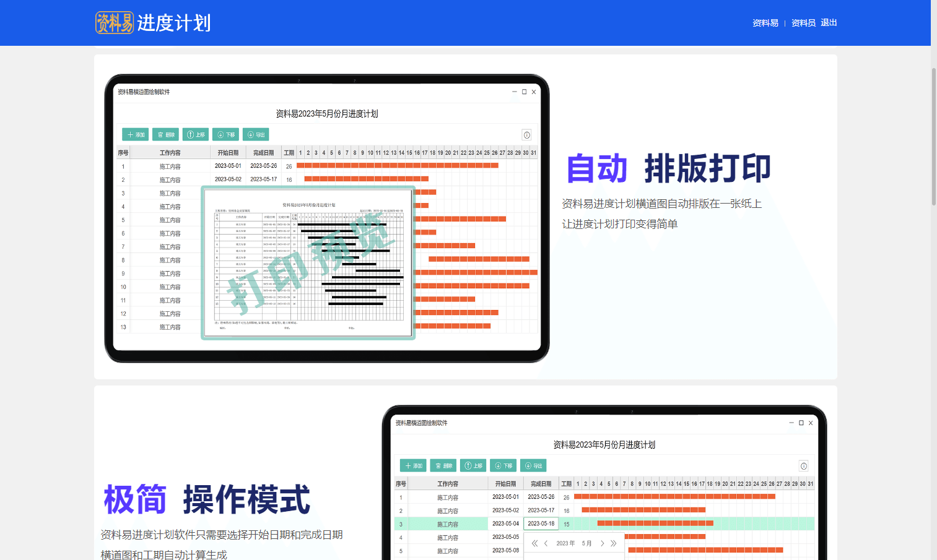Log out with the 退出 link
Viewport: 937px width, 560px height.
point(829,23)
